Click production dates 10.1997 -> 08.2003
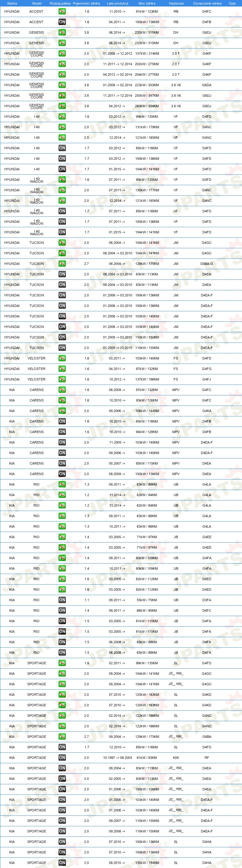 pos(118,758)
